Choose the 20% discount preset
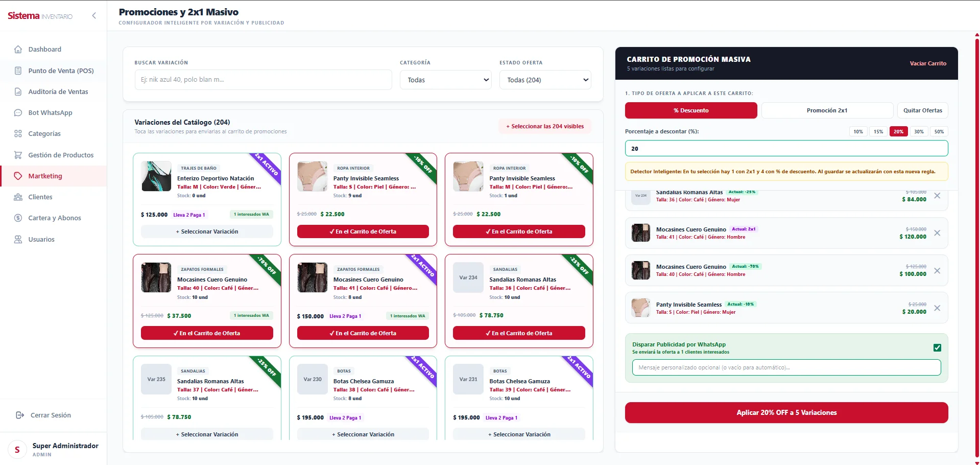The height and width of the screenshot is (465, 980). [898, 131]
